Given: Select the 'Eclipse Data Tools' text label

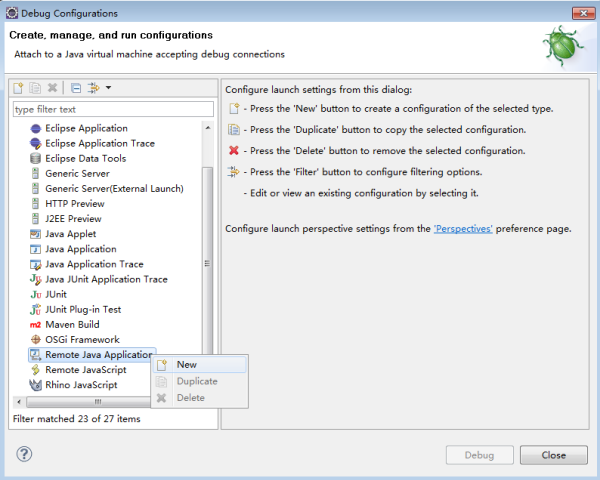Looking at the screenshot, I should pyautogui.click(x=86, y=158).
